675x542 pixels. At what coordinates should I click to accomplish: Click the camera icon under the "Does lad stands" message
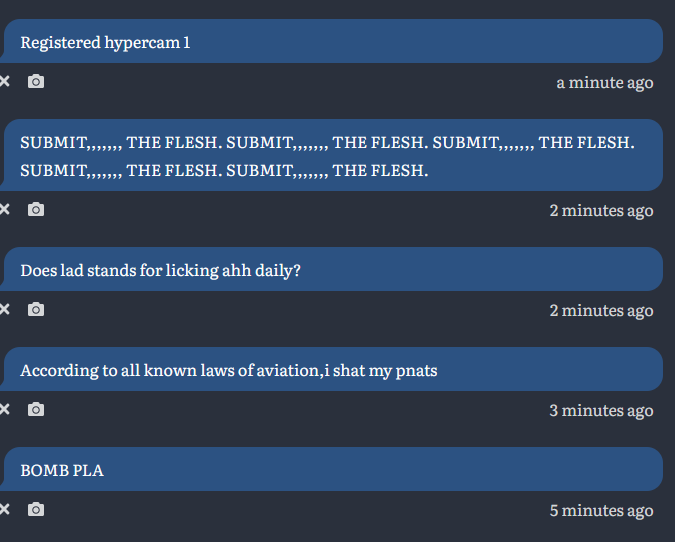[36, 309]
